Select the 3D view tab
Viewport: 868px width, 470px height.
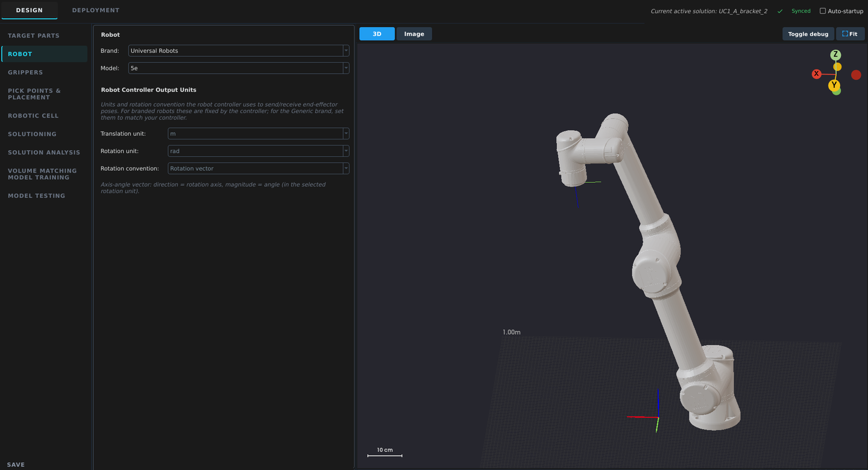tap(377, 34)
